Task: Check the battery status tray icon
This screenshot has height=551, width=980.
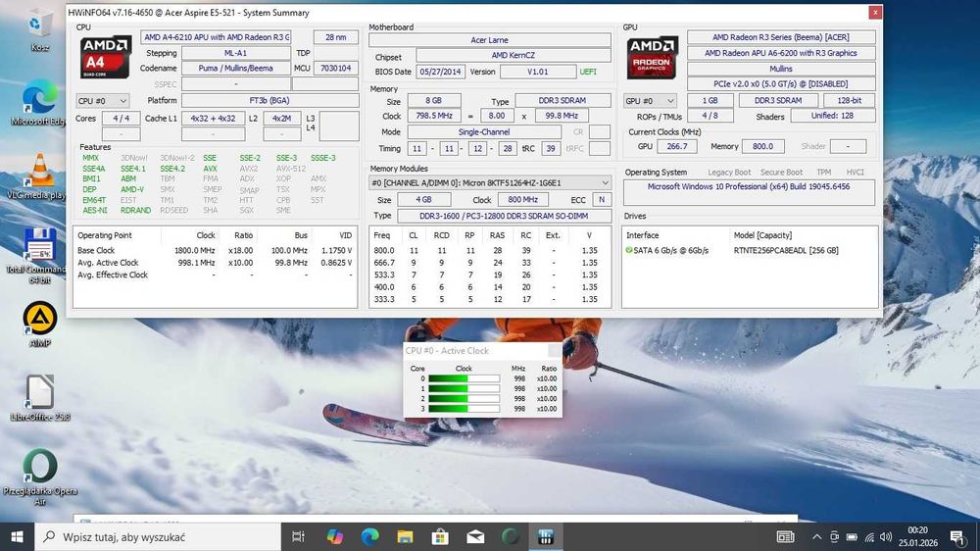Action: 852,536
